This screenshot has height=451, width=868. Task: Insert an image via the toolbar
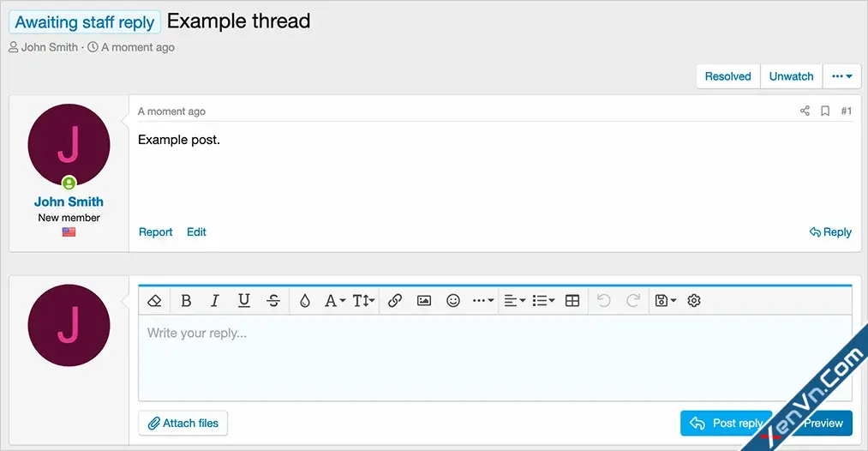point(424,300)
